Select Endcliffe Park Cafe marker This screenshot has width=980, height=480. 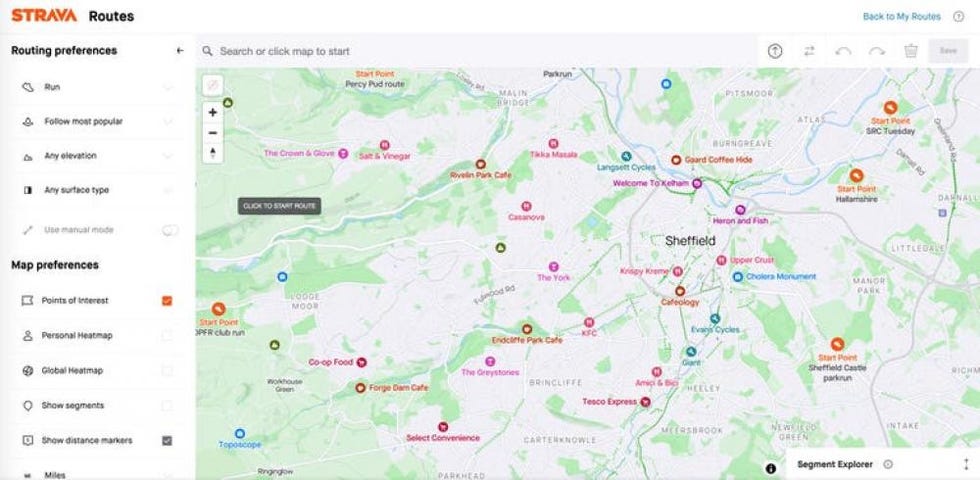[527, 329]
